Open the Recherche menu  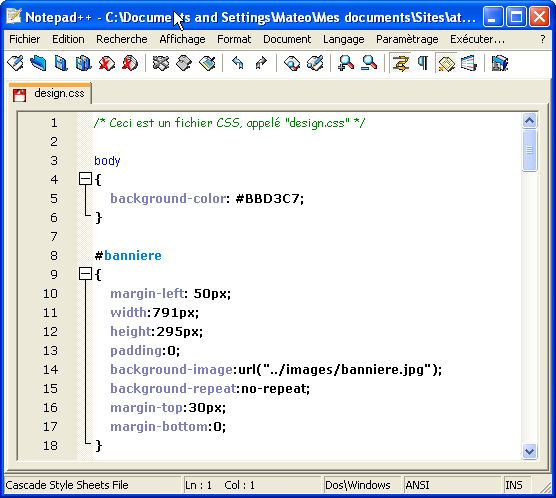tap(122, 39)
